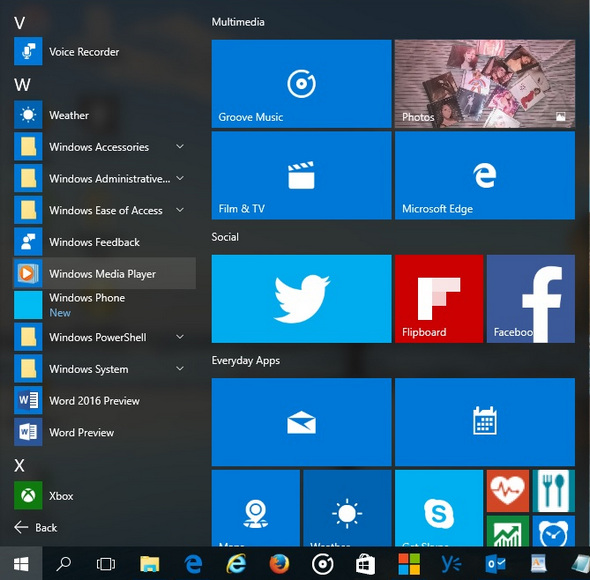590x580 pixels.
Task: Jump via the letter W header
Action: point(22,85)
